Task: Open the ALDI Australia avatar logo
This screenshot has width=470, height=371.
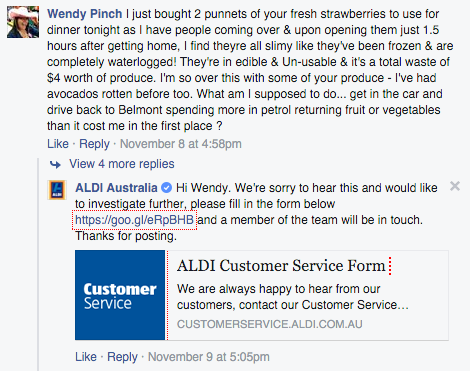Action: coord(57,190)
